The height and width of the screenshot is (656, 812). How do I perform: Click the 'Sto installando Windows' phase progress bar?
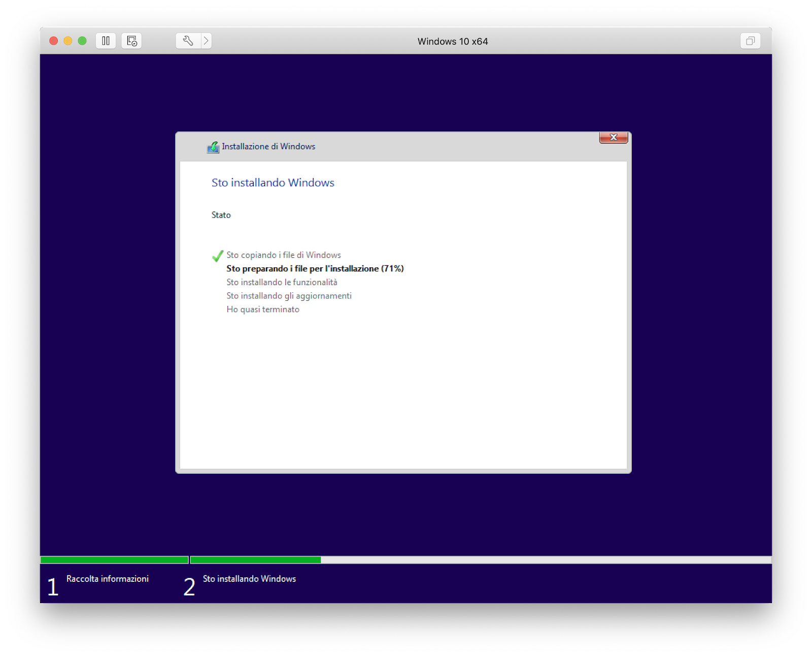(481, 560)
